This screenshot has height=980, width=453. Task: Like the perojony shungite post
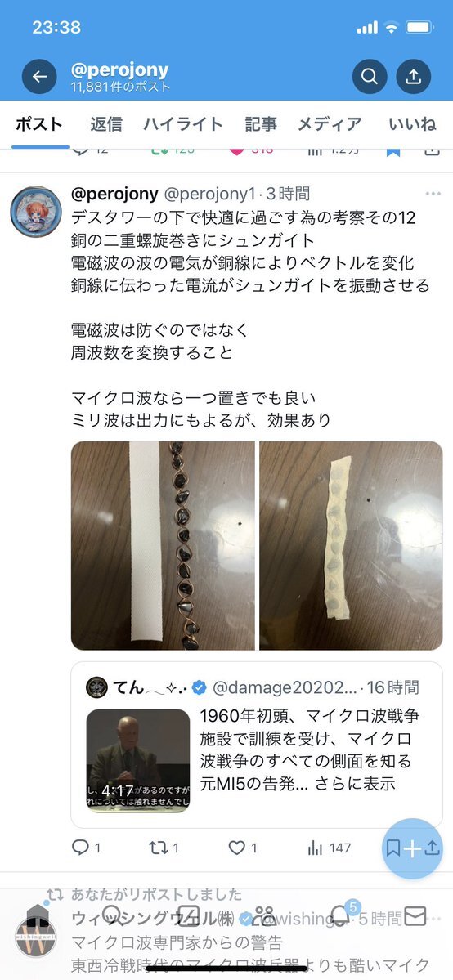pos(242,848)
